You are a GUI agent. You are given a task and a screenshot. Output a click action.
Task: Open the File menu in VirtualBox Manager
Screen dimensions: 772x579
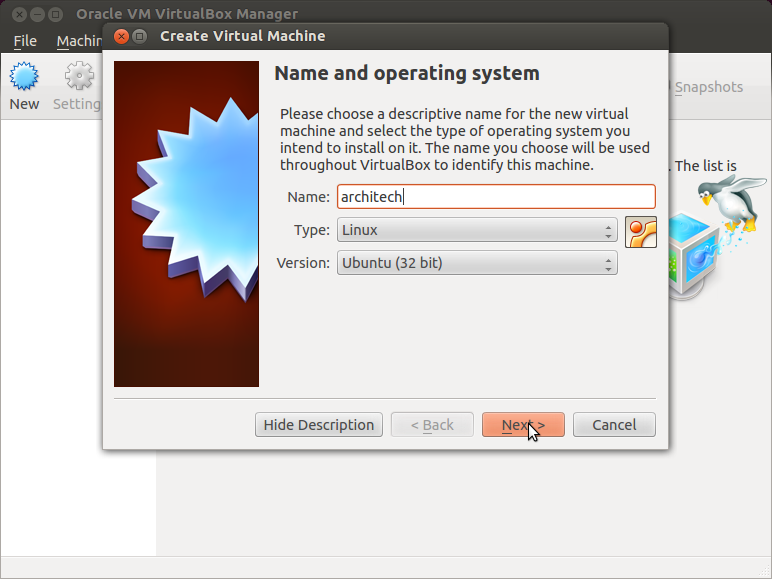(x=25, y=41)
